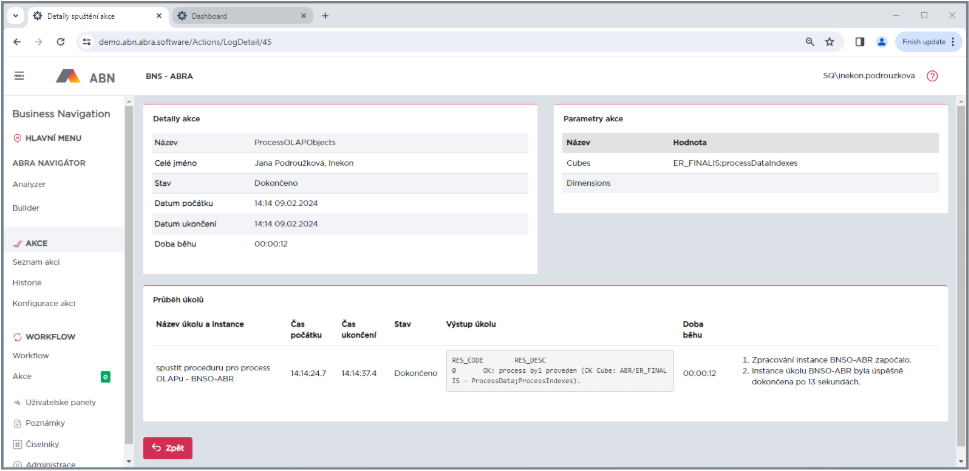The image size is (969, 471).
Task: Click the ProcessOLAPObjects name value
Action: click(295, 142)
